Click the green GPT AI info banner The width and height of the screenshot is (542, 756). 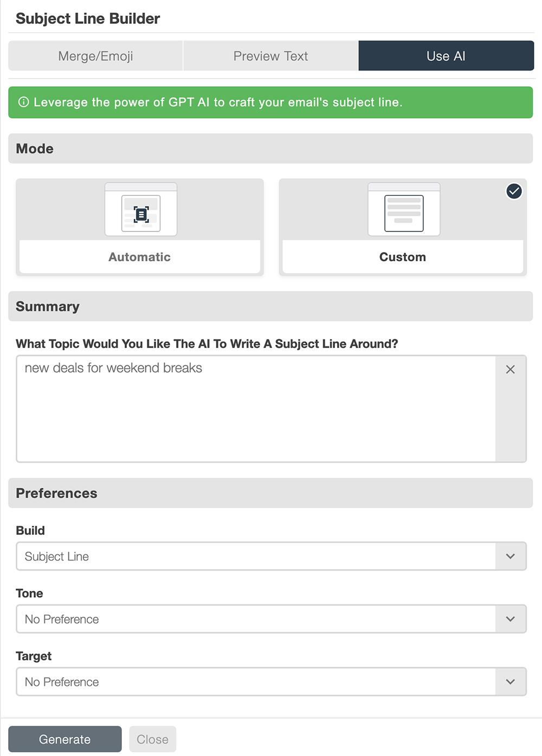coord(270,102)
